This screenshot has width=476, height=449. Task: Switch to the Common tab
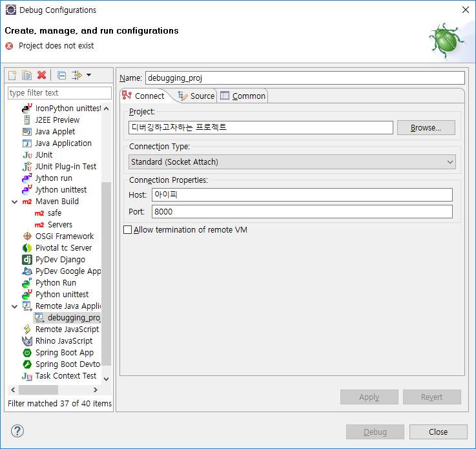coord(243,96)
